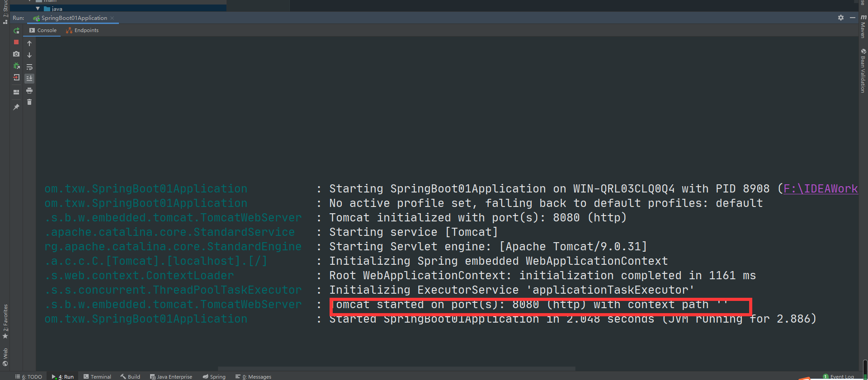
Task: Pin the Run tab with pin icon
Action: [16, 107]
